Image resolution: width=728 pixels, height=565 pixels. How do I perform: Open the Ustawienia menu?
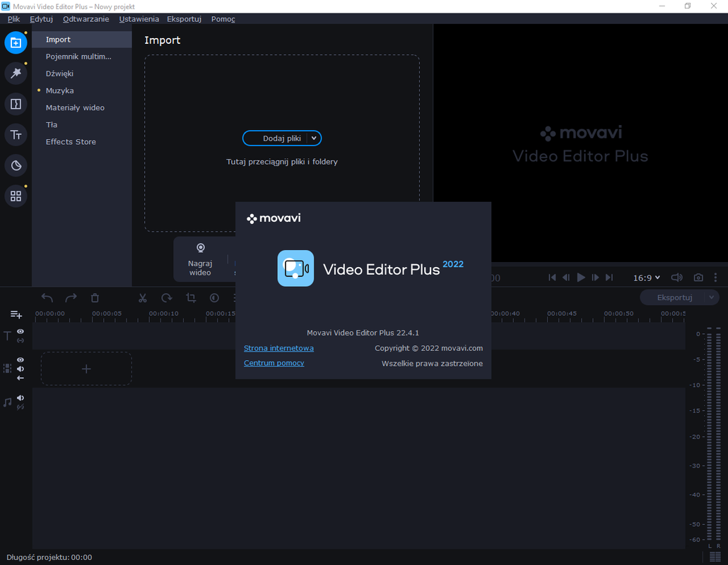point(139,19)
